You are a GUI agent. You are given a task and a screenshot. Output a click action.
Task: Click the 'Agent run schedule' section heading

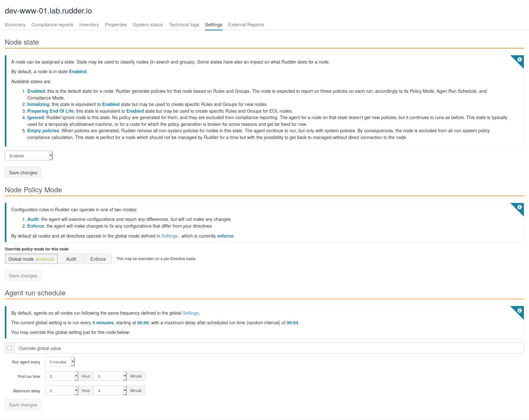point(35,293)
